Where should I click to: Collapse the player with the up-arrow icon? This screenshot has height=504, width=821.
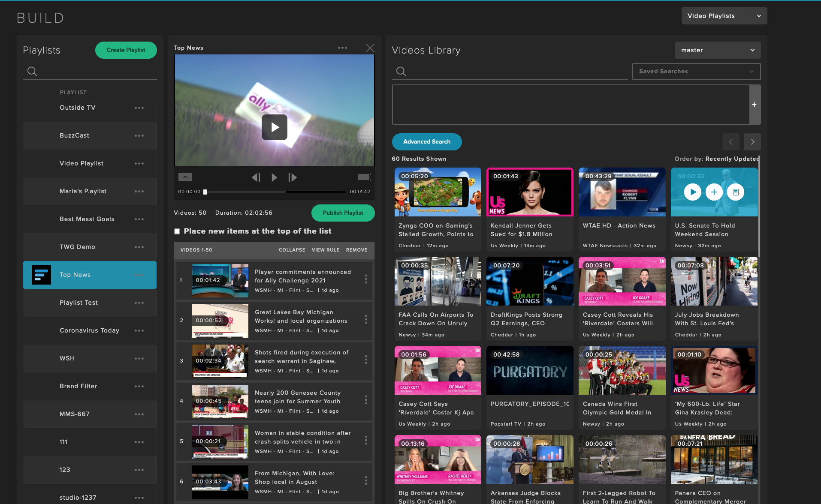pyautogui.click(x=185, y=177)
